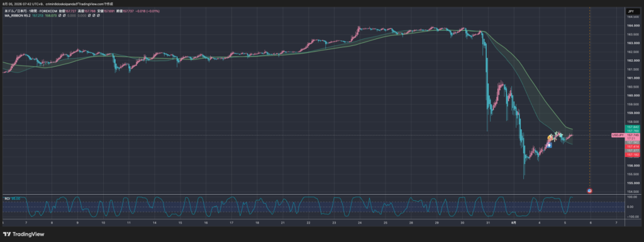Click the US flag economic event marker
644x242 pixels.
pos(590,191)
